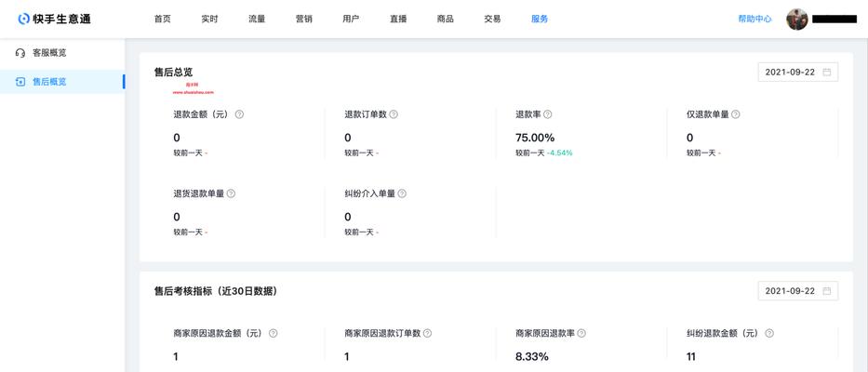Open the 帮助中心 link
868x372 pixels.
pyautogui.click(x=754, y=19)
